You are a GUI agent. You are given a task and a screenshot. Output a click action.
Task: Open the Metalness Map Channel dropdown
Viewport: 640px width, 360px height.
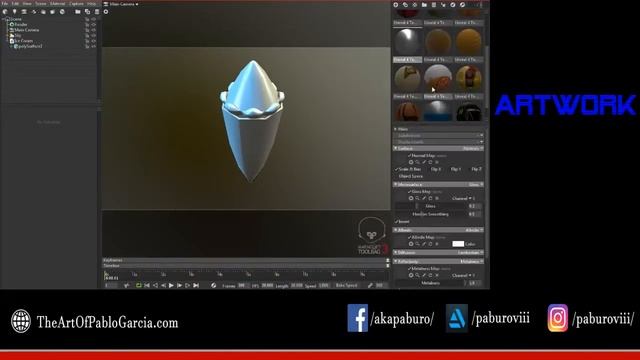click(x=463, y=276)
